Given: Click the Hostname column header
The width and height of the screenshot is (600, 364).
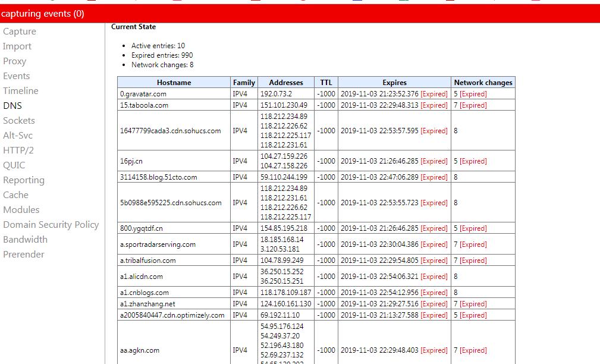Looking at the screenshot, I should 174,82.
